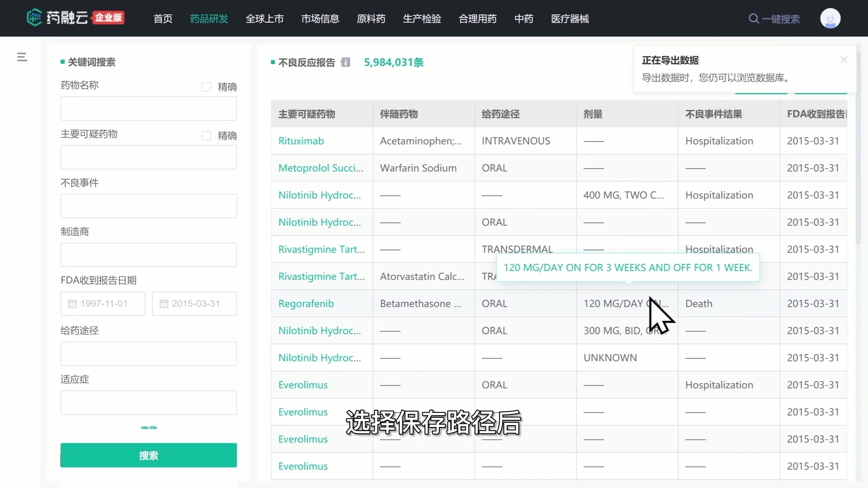Enable 精确 checkbox for 药物名称
The height and width of the screenshot is (488, 868).
[x=206, y=87]
